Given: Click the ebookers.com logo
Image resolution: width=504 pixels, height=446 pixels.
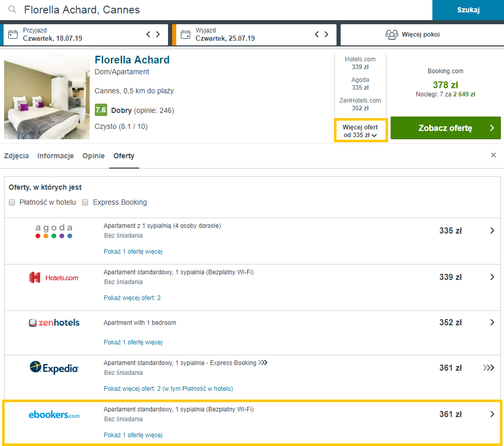Looking at the screenshot, I should [x=54, y=415].
